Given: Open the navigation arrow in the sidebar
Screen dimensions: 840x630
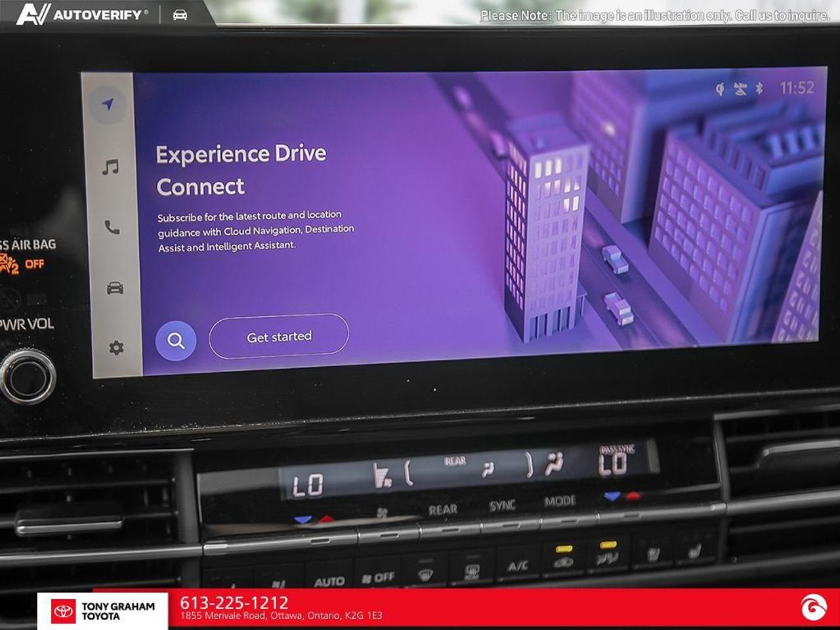Looking at the screenshot, I should point(108,104).
